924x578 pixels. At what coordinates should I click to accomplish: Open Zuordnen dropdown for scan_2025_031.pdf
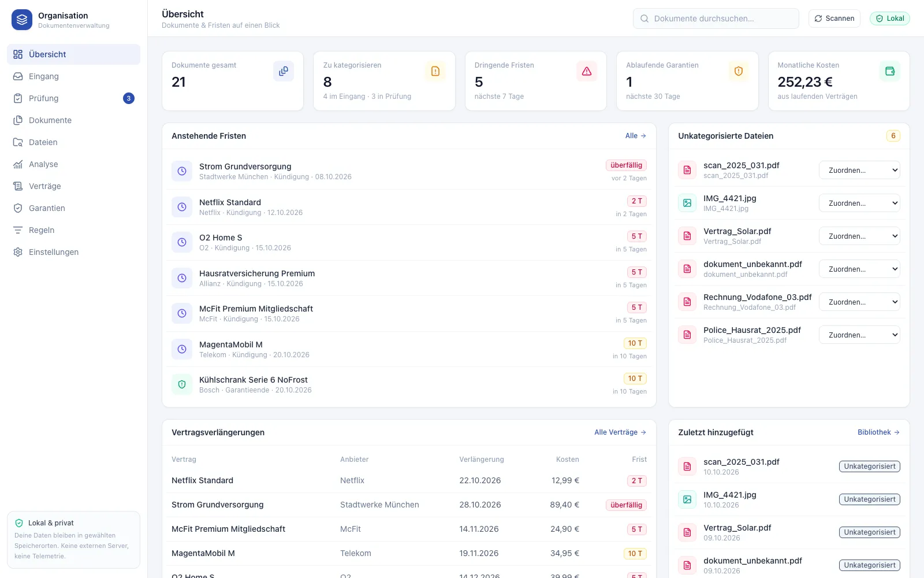point(859,170)
